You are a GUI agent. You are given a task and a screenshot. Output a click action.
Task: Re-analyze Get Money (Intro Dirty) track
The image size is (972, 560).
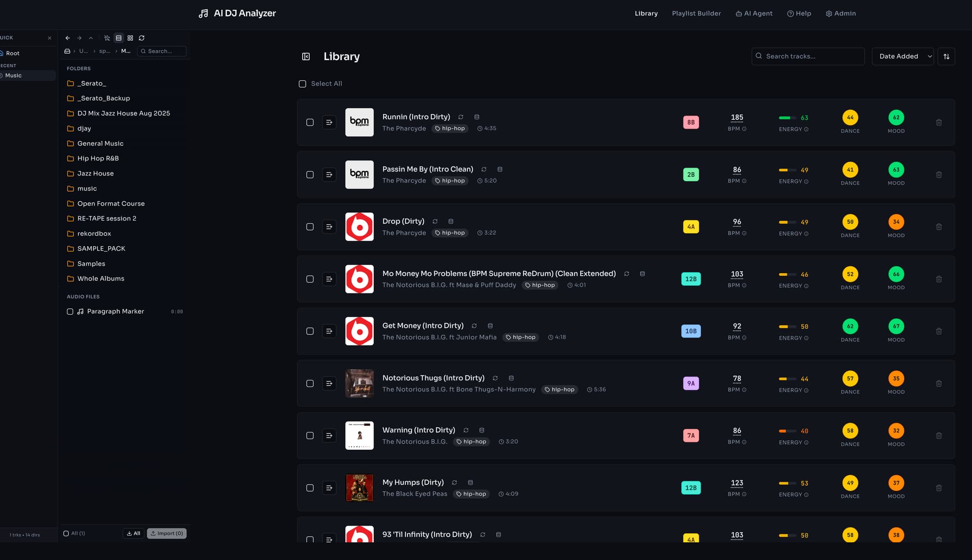(x=474, y=326)
